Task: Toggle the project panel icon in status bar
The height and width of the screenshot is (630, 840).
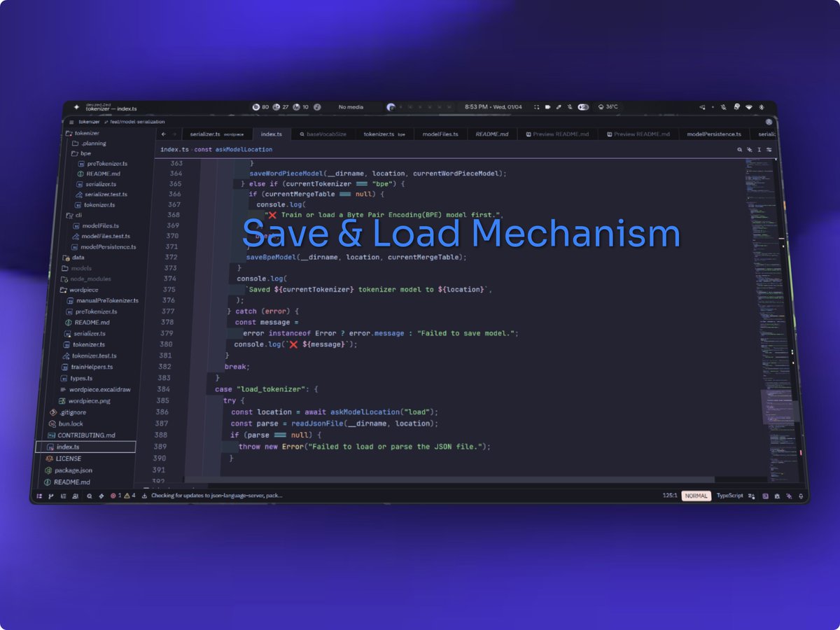Action: point(39,496)
